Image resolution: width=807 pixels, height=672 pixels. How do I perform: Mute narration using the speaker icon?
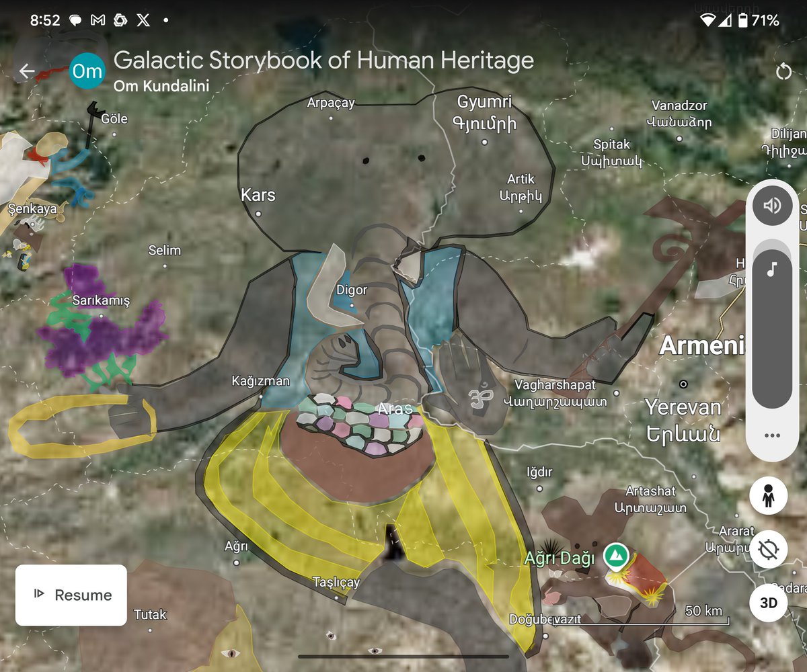(772, 205)
